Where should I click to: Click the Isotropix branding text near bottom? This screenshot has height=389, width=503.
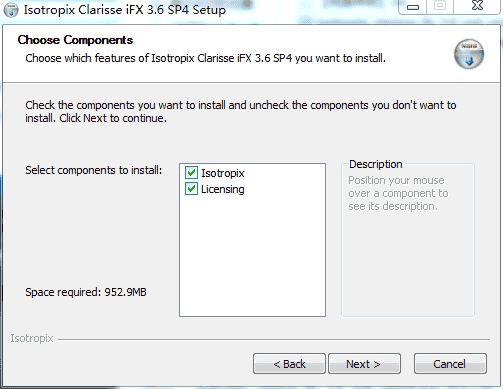click(32, 338)
